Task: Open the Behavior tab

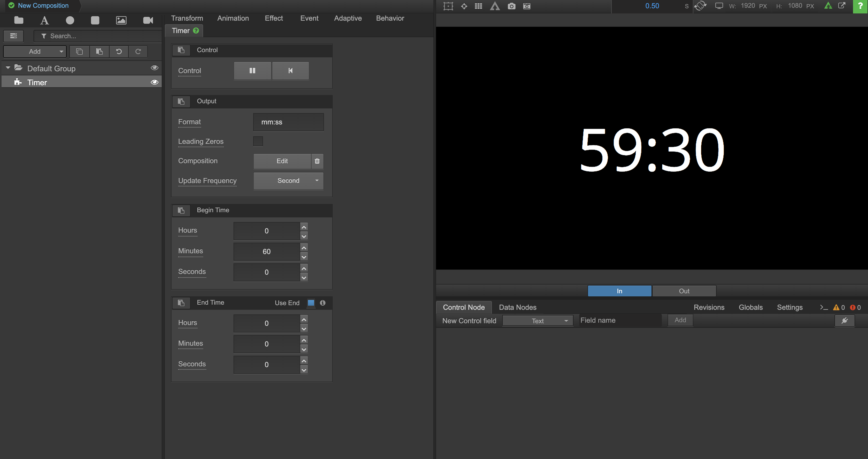Action: coord(390,18)
